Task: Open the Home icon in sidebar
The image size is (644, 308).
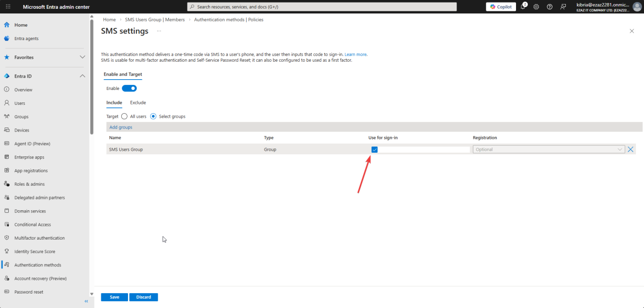Action: (x=7, y=25)
